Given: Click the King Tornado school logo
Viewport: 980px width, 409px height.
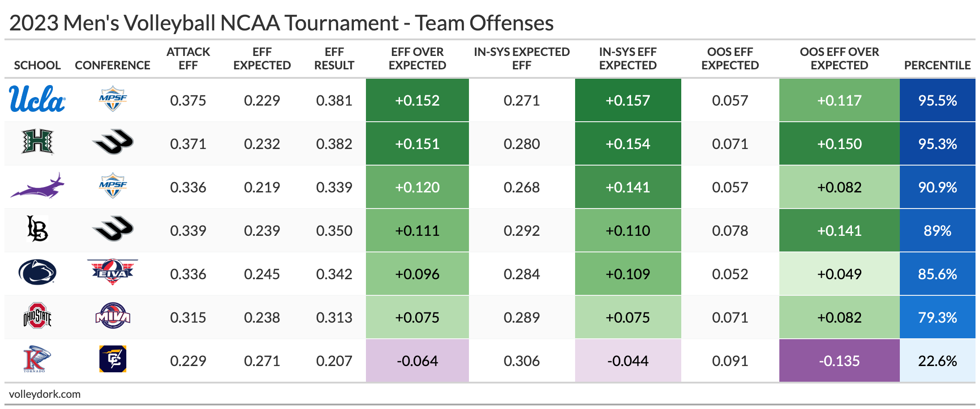Looking at the screenshot, I should click(x=37, y=359).
